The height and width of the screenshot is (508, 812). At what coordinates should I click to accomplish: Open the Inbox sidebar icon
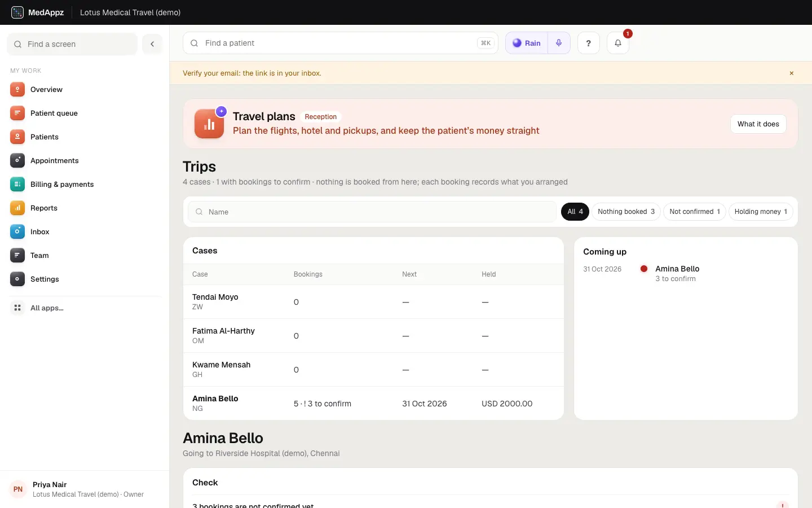[x=17, y=231]
